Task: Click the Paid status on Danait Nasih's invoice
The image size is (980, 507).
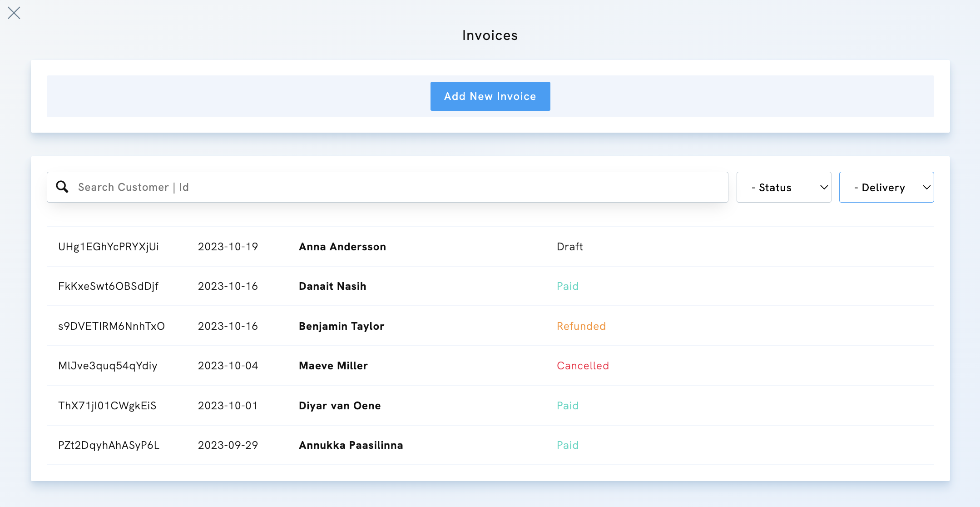Action: pos(568,286)
